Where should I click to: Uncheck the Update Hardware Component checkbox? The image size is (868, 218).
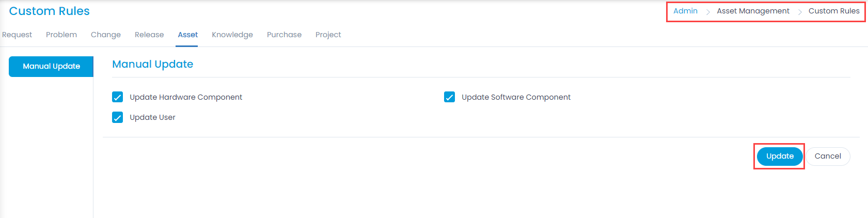[x=118, y=97]
